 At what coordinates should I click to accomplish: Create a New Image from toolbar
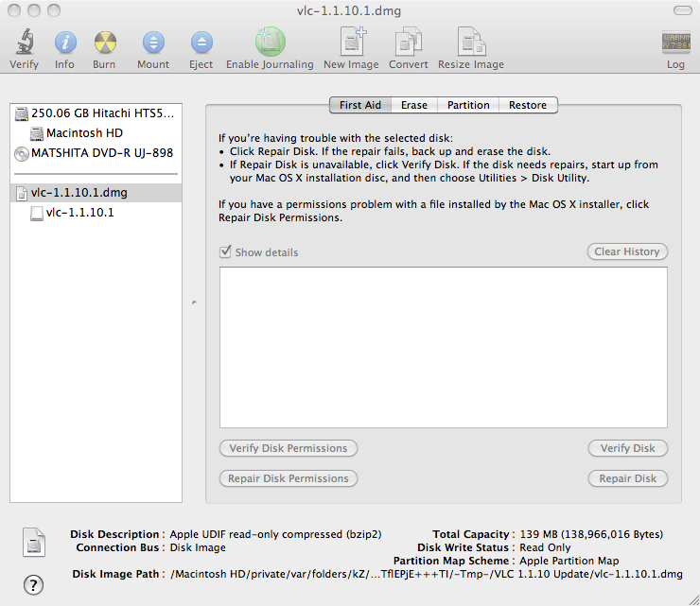[x=353, y=41]
